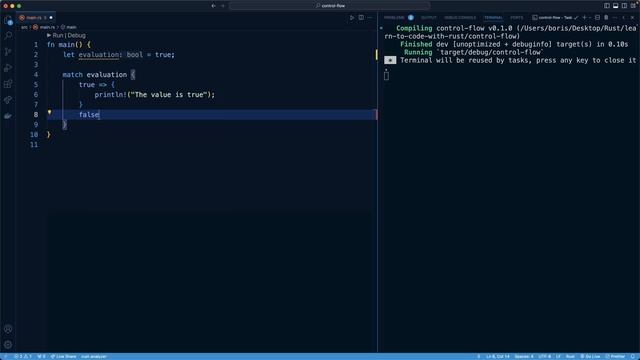The height and width of the screenshot is (360, 640).
Task: Open Customize Layout icon in title bar
Action: click(x=633, y=6)
